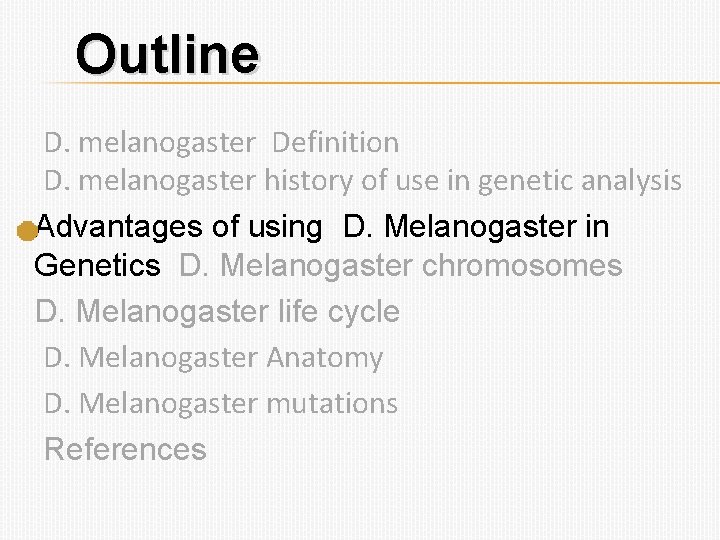Click the word "Genetics"

pyautogui.click(x=97, y=266)
